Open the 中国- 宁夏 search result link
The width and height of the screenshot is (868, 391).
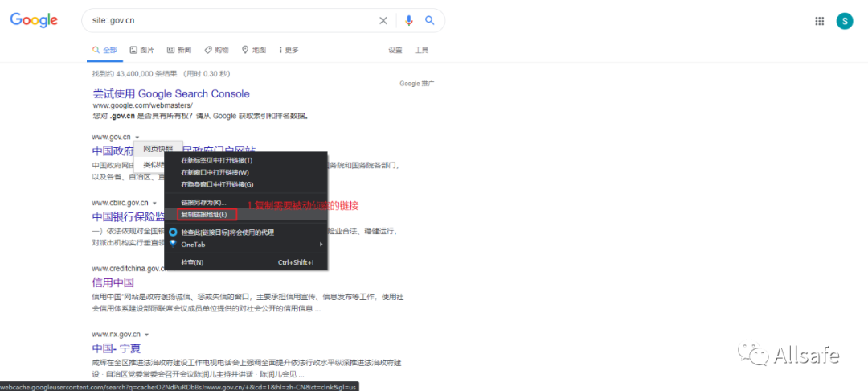(117, 348)
